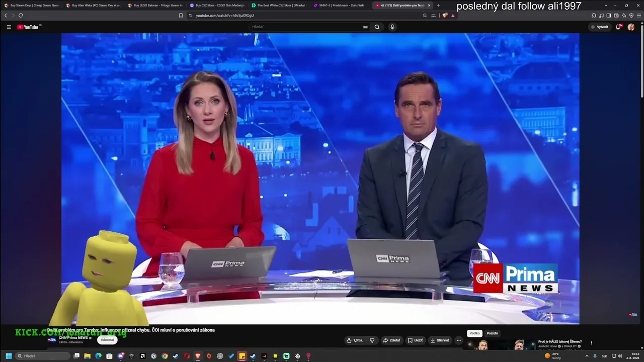644x362 pixels.
Task: Select the Pozreté filter chip
Action: (x=493, y=333)
